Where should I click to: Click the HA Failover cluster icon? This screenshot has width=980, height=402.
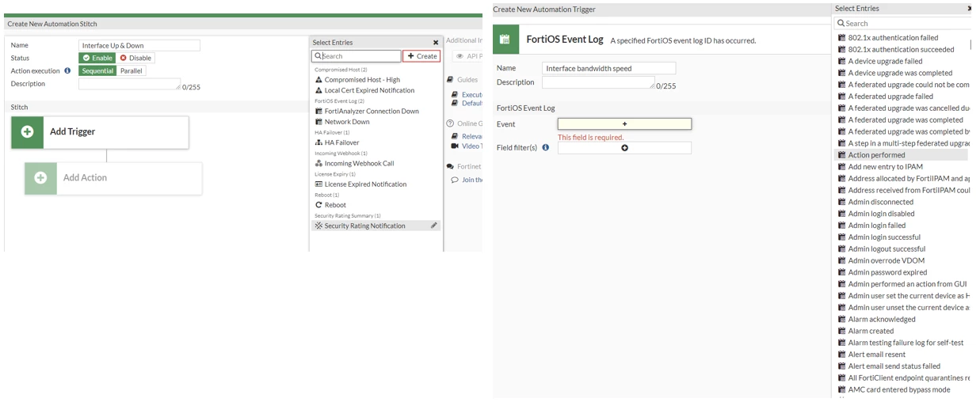tap(318, 142)
